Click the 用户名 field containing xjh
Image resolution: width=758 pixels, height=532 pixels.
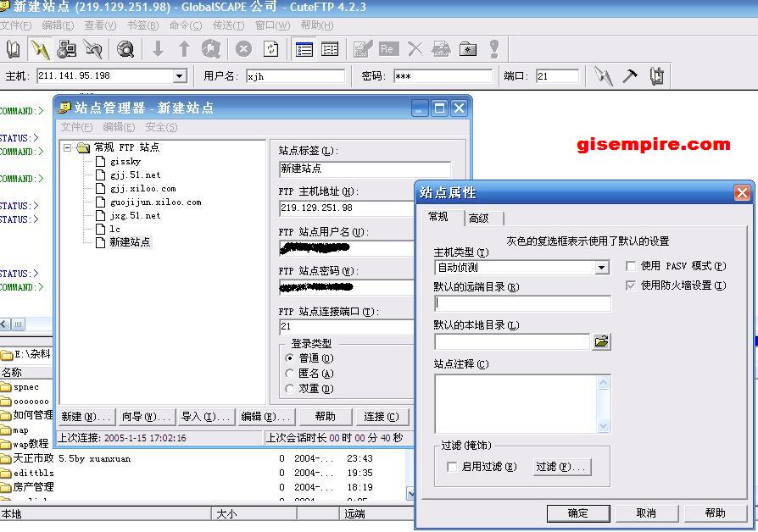(x=295, y=76)
